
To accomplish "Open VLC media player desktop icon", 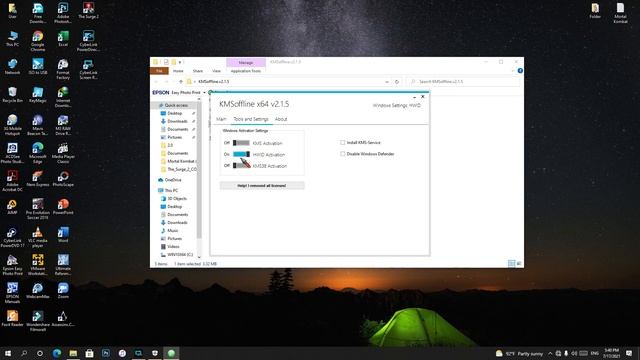I will [38, 238].
